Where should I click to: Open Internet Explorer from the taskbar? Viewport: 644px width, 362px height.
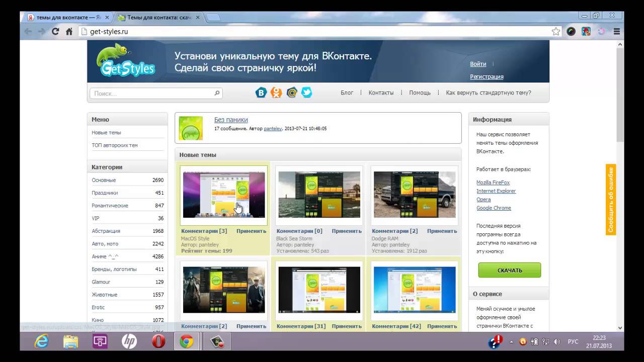click(x=41, y=342)
